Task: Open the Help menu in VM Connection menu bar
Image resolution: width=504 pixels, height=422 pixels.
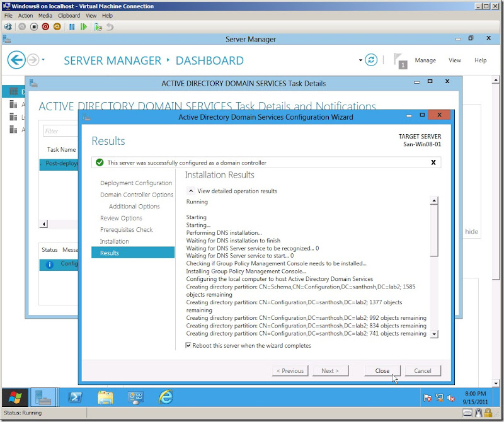Action: pos(107,15)
